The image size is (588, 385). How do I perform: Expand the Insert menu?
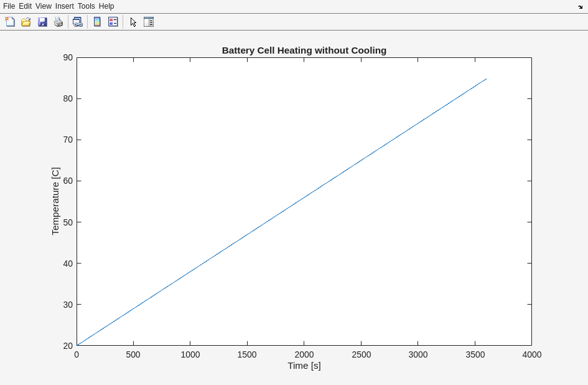pos(64,6)
